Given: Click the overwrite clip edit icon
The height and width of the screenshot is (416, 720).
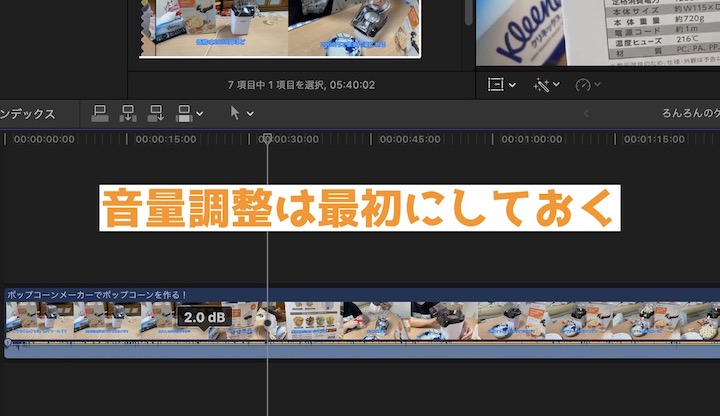Looking at the screenshot, I should [x=184, y=113].
